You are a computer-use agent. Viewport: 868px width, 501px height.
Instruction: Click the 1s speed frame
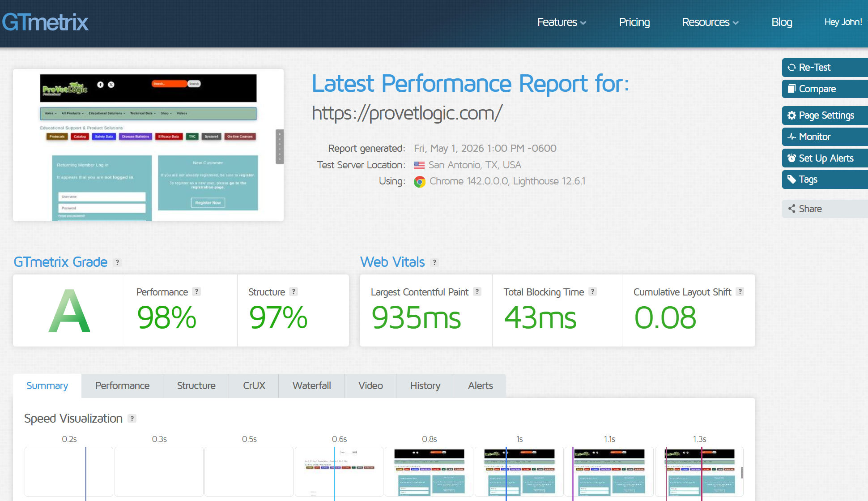(x=519, y=471)
